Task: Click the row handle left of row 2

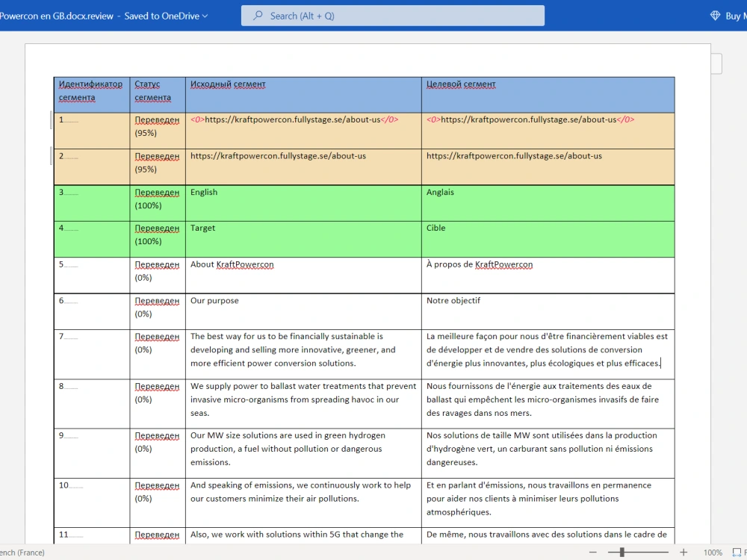Action: [51, 156]
